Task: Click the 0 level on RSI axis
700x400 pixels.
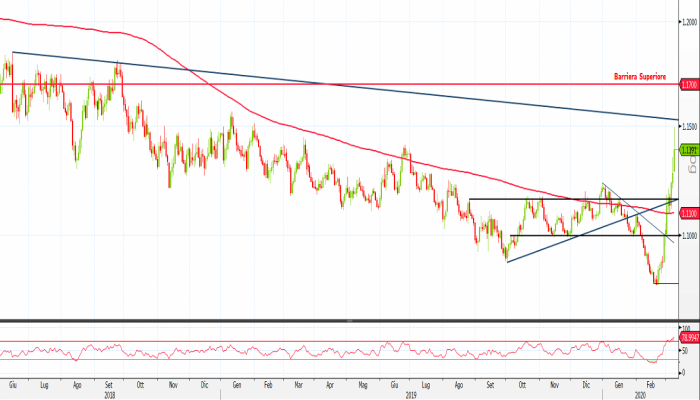Action: (x=683, y=373)
